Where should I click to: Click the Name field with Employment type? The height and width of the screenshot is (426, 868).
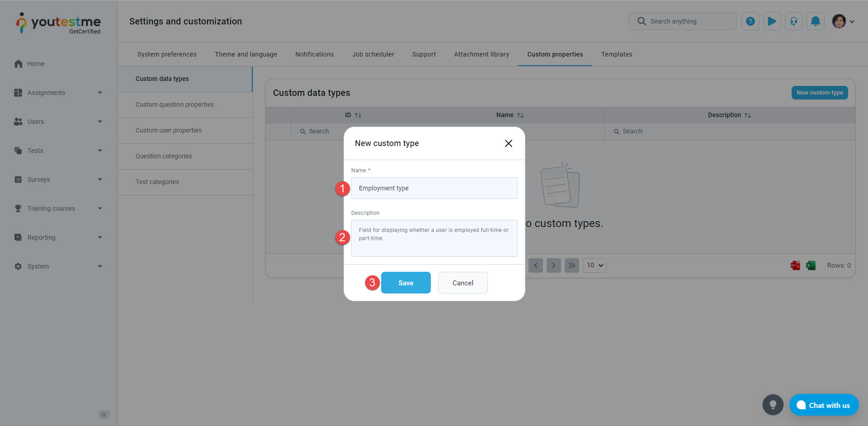click(x=434, y=188)
